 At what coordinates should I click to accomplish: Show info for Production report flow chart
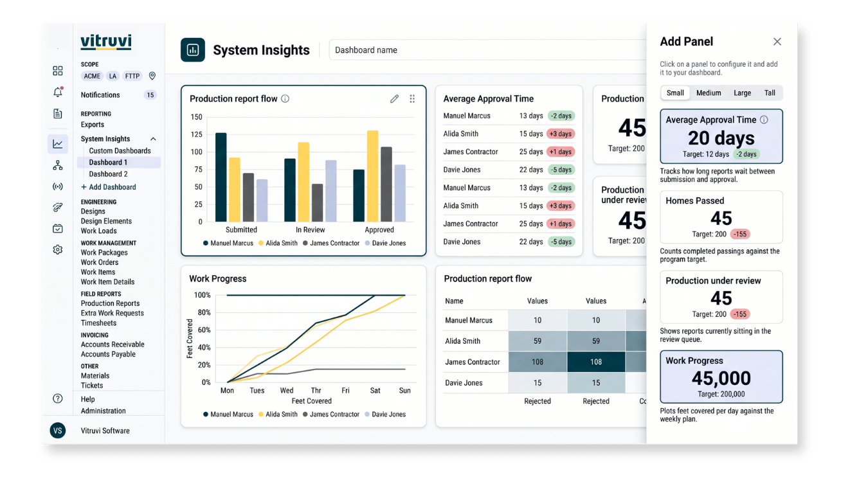click(285, 99)
